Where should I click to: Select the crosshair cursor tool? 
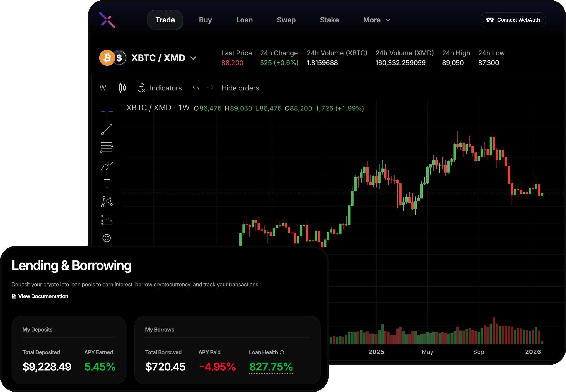click(107, 111)
